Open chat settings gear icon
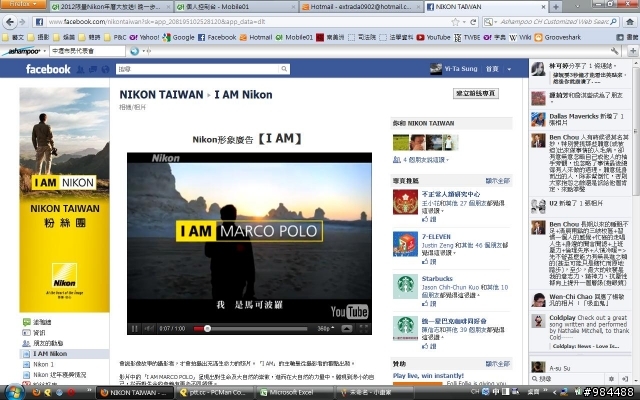 pyautogui.click(x=611, y=379)
